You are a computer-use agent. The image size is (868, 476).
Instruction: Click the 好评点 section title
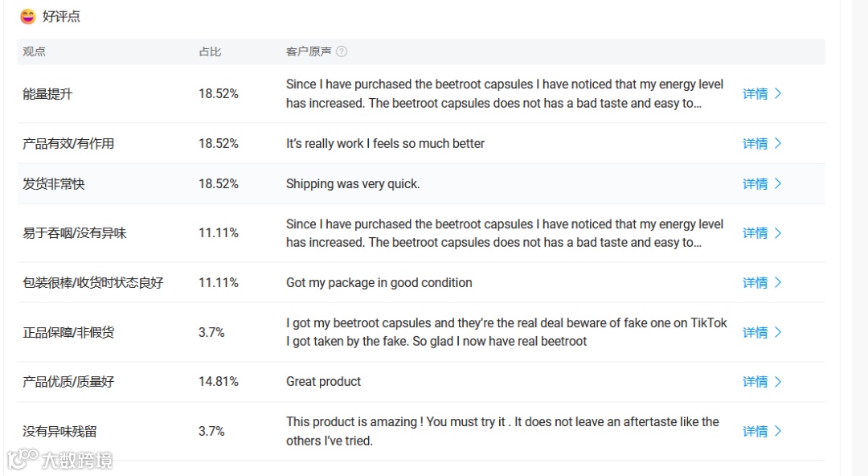click(x=61, y=16)
